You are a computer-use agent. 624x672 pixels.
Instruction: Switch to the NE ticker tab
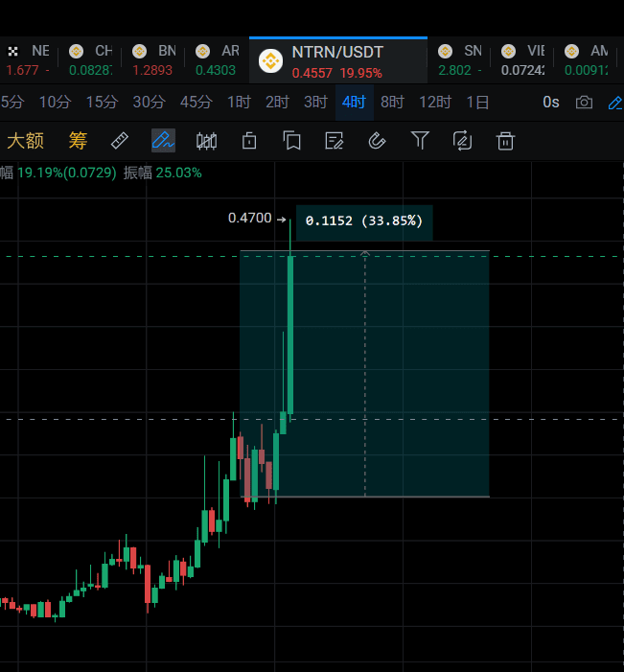pos(29,60)
